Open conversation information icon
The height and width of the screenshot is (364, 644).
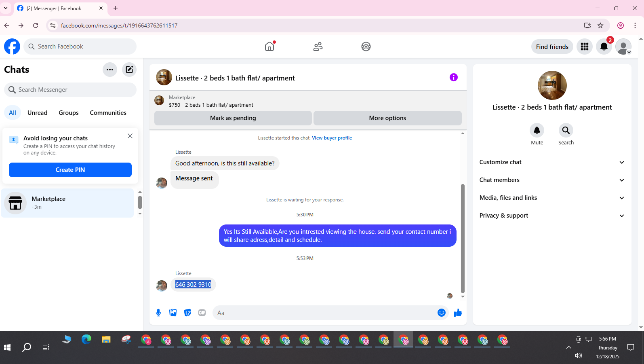click(x=454, y=77)
